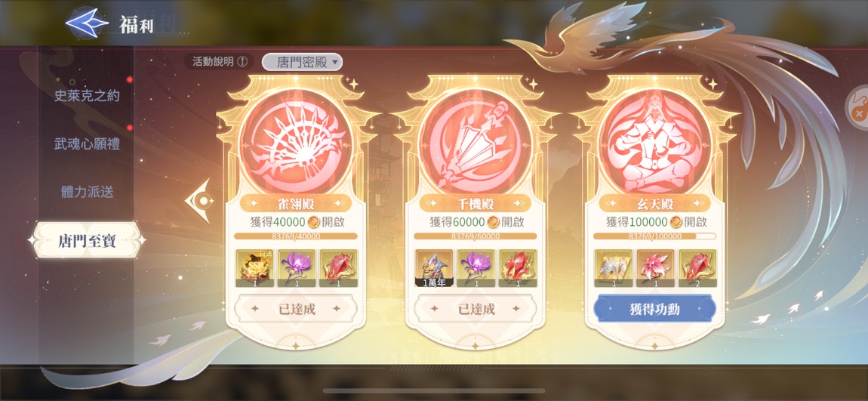Tap the 雀翎殿 fan emblem
Viewport: 868px width, 401px height.
click(x=295, y=140)
